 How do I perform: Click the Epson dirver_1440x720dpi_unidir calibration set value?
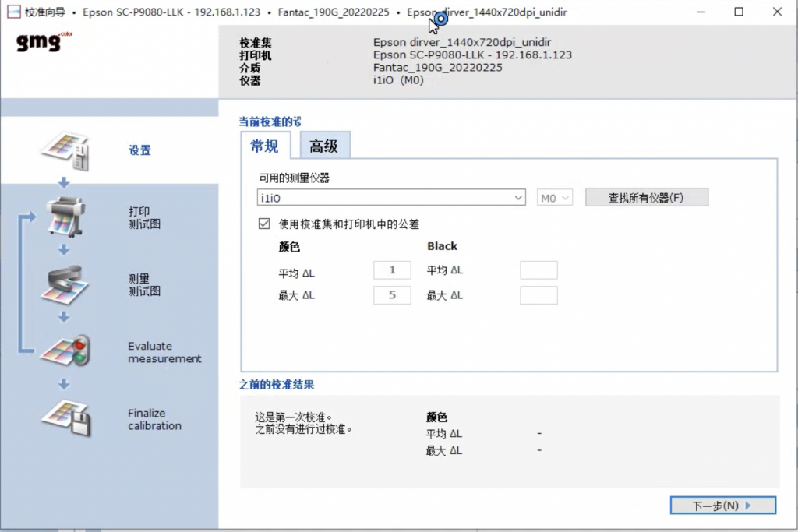click(462, 42)
